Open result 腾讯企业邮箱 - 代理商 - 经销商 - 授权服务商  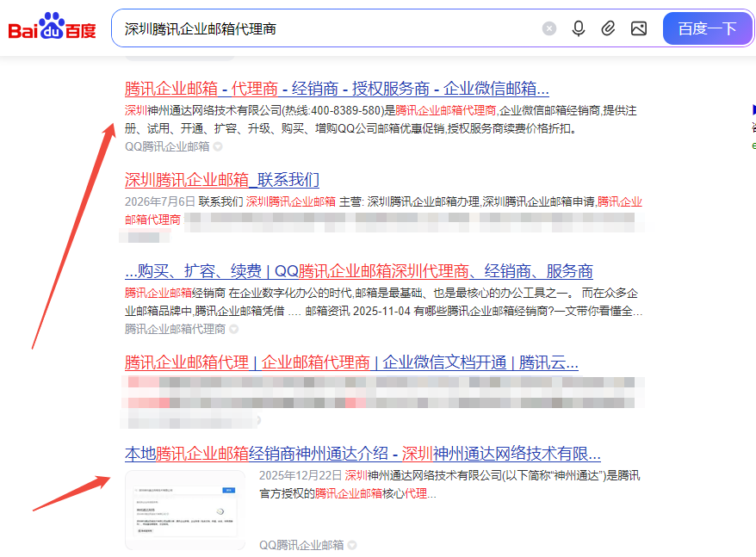tap(337, 89)
